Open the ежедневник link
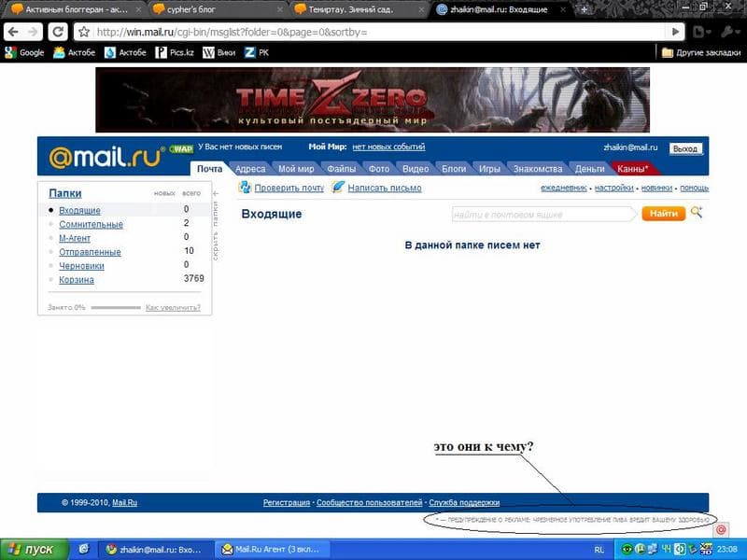Image resolution: width=747 pixels, height=560 pixels. point(564,188)
